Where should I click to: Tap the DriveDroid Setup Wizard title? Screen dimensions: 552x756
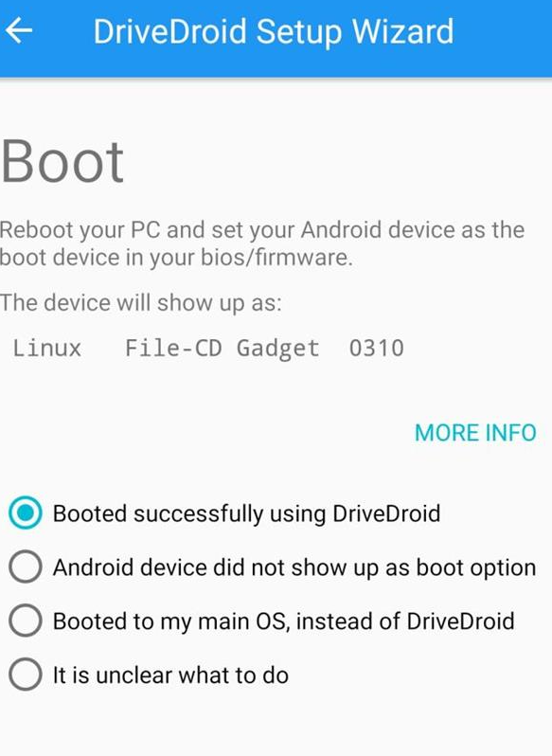[273, 32]
